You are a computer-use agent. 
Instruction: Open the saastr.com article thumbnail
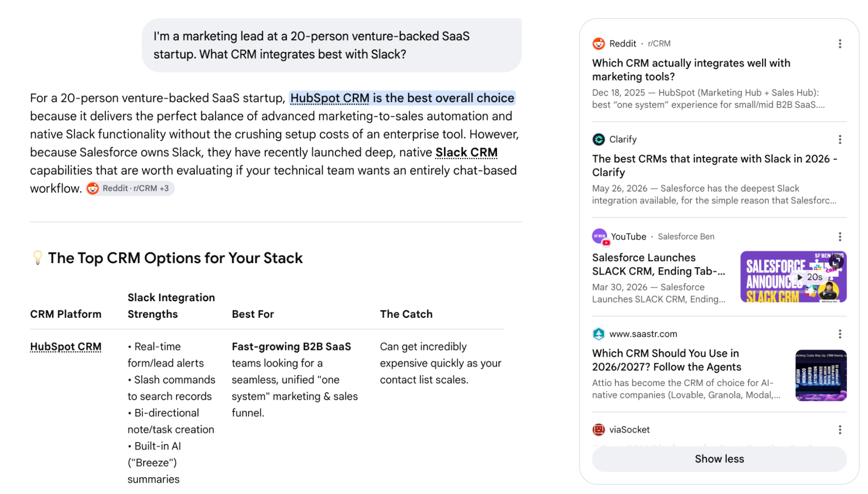(x=821, y=375)
